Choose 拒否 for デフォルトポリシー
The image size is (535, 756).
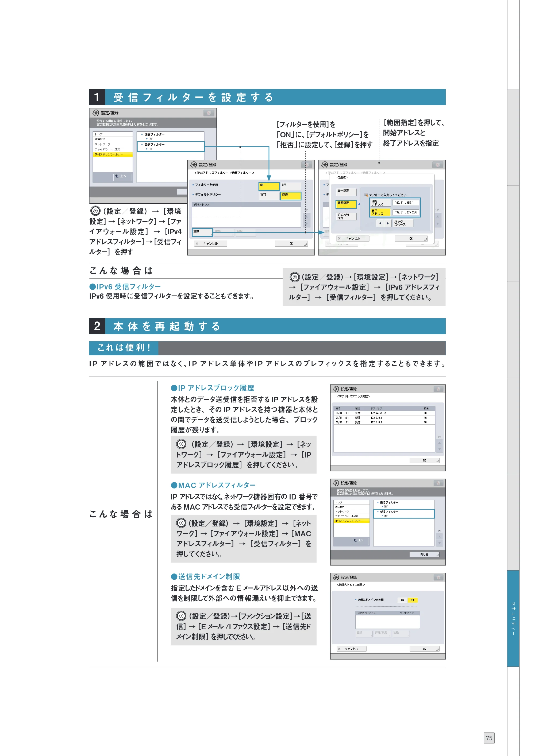click(x=291, y=196)
